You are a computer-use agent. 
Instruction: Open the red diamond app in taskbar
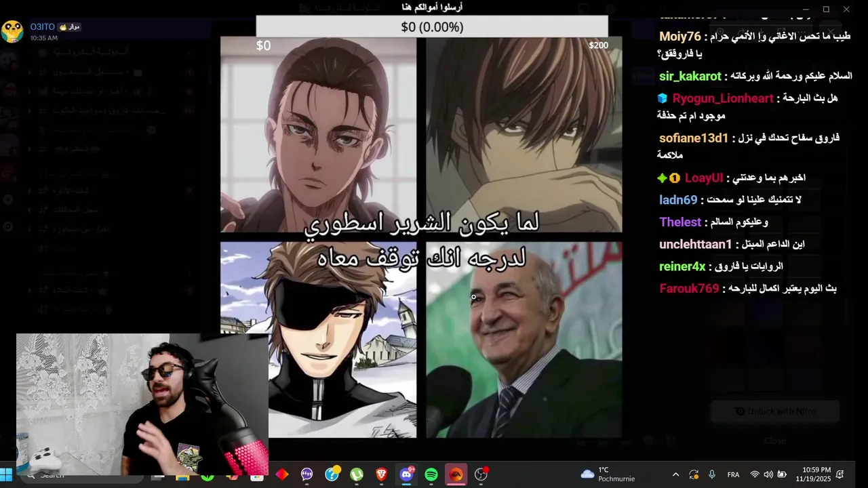pyautogui.click(x=282, y=474)
